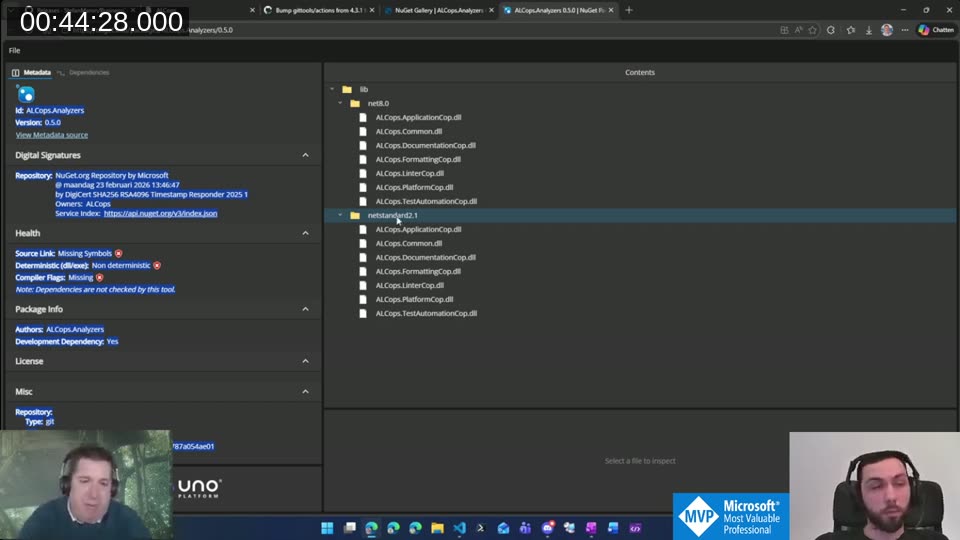Image resolution: width=960 pixels, height=540 pixels.
Task: Switch to the Metadata tab
Action: (x=31, y=72)
